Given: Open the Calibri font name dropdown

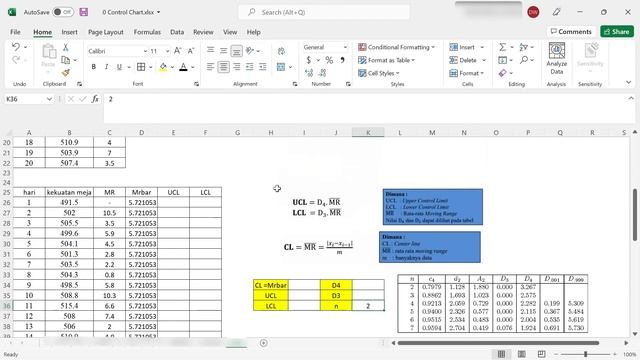Looking at the screenshot, I should click(x=145, y=51).
